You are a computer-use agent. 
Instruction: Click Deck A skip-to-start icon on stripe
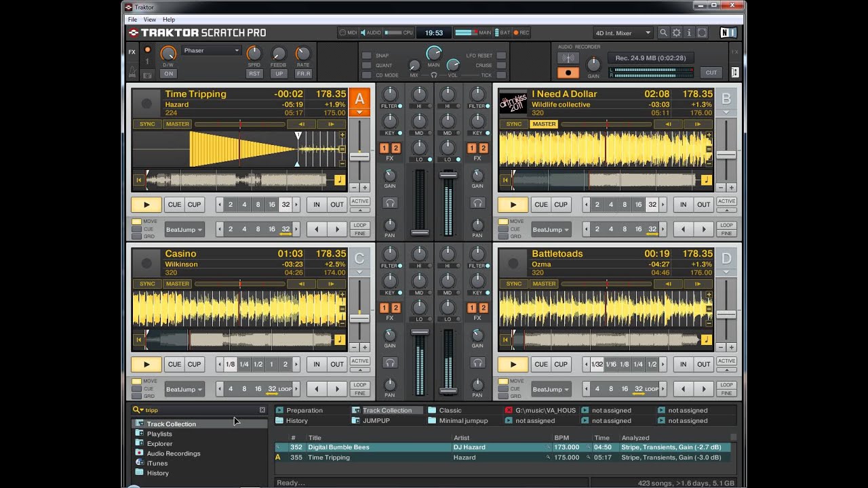[x=138, y=180]
